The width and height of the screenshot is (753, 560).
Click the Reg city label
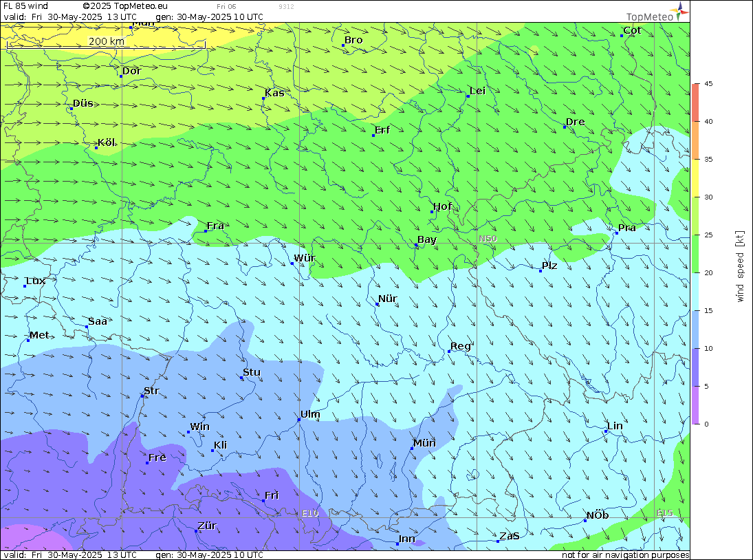click(461, 346)
